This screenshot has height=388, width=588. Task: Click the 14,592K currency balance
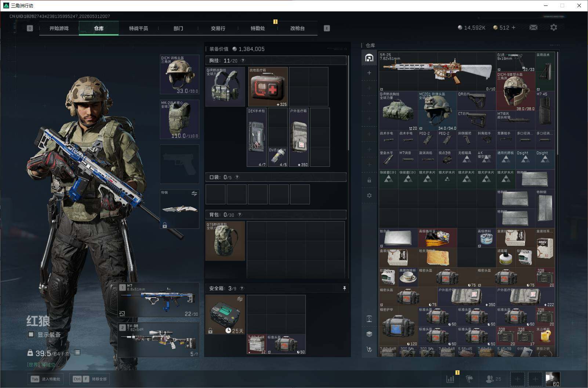tap(472, 28)
